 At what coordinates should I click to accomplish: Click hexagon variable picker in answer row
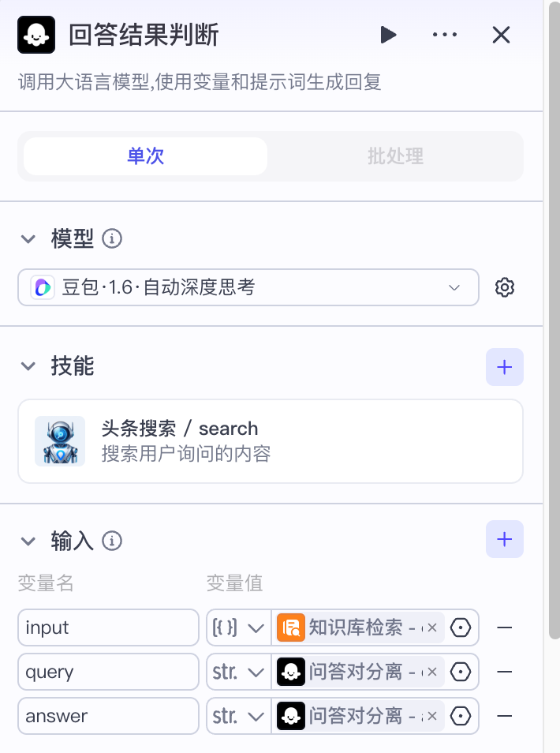coord(461,717)
